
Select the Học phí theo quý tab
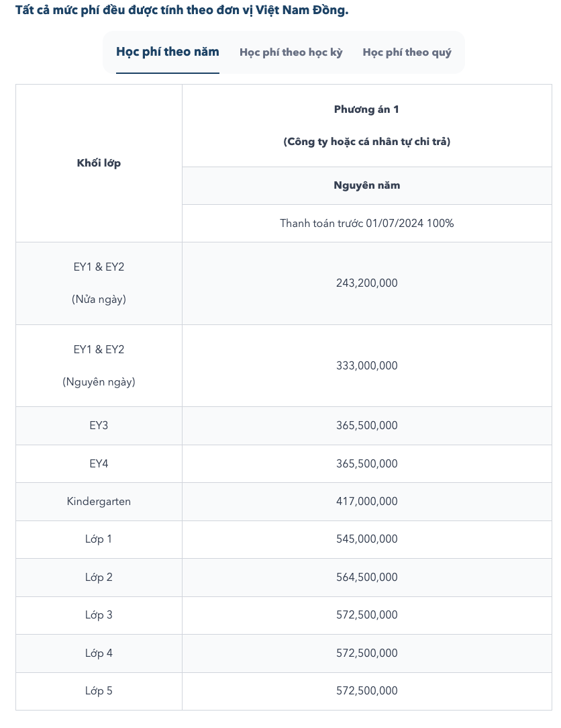[407, 52]
